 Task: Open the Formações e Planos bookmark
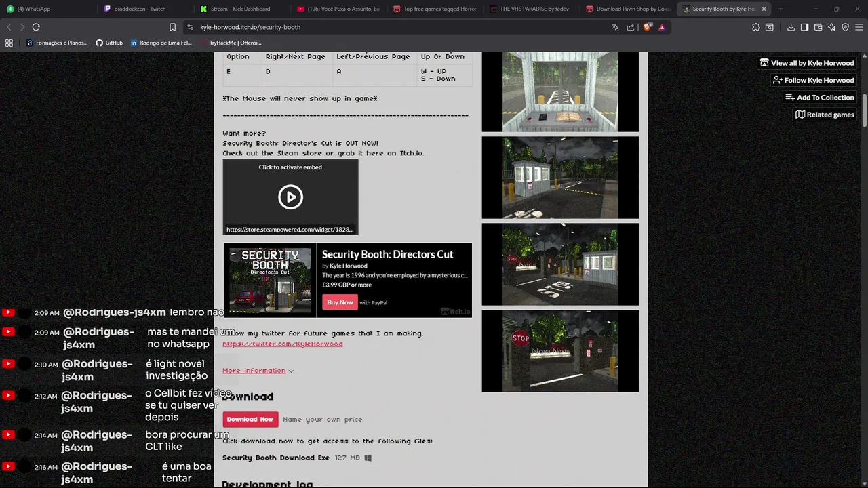(57, 43)
